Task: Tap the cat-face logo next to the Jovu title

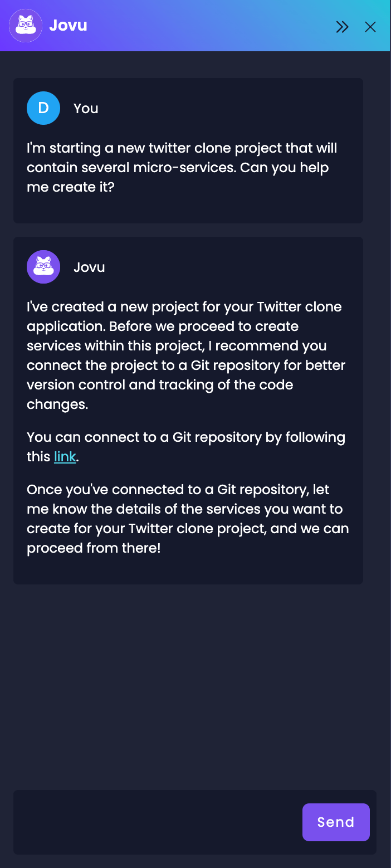Action: click(x=26, y=25)
